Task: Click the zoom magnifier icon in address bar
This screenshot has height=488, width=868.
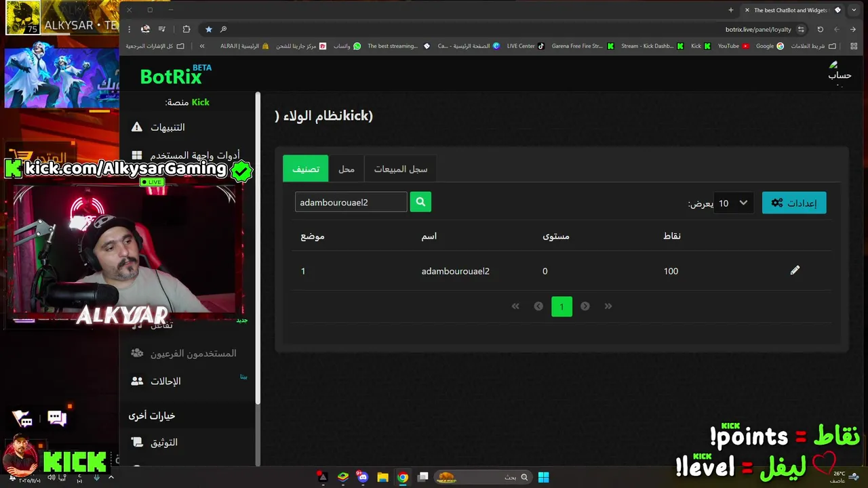Action: click(223, 29)
